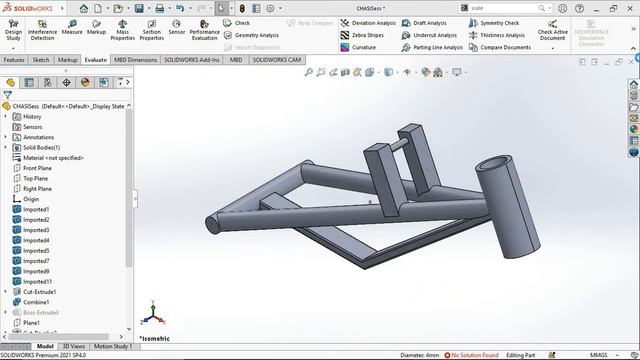
Task: Select the Combine1 feature
Action: coord(31,302)
